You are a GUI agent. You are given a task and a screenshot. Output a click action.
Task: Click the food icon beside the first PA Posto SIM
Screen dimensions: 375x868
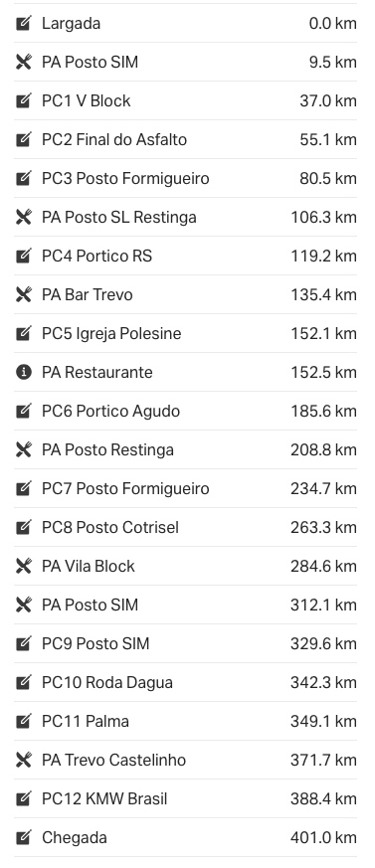[x=23, y=62]
